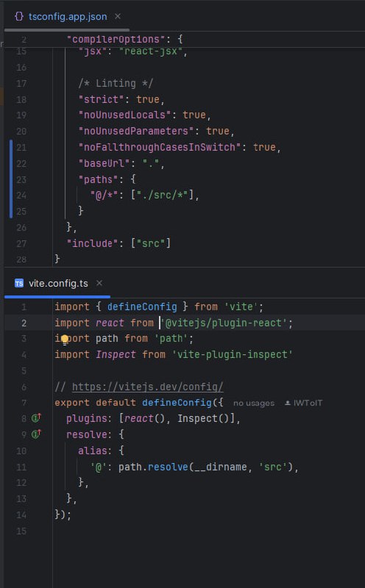Click the JSON file icon on tsconfig.app.json tab
The height and width of the screenshot is (588, 365).
point(19,16)
